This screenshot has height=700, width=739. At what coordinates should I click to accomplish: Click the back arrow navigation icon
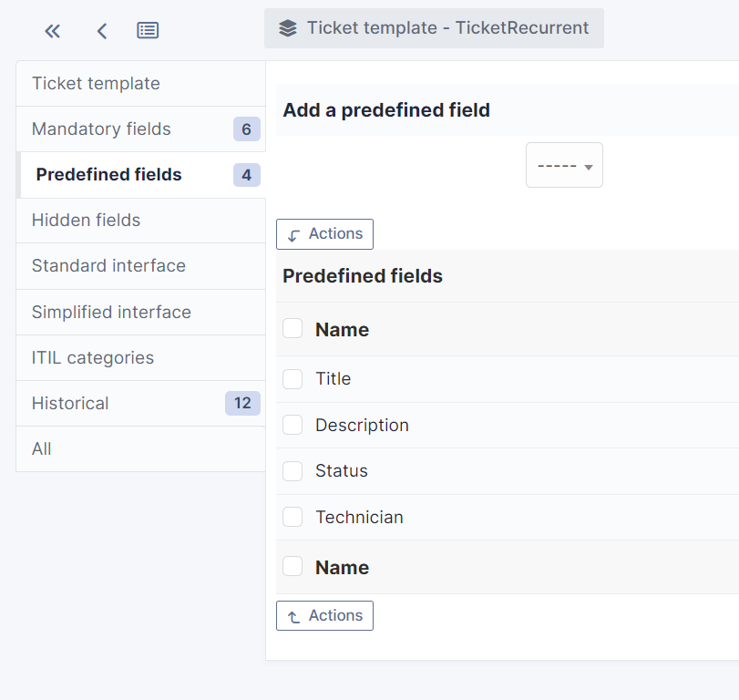pos(101,30)
